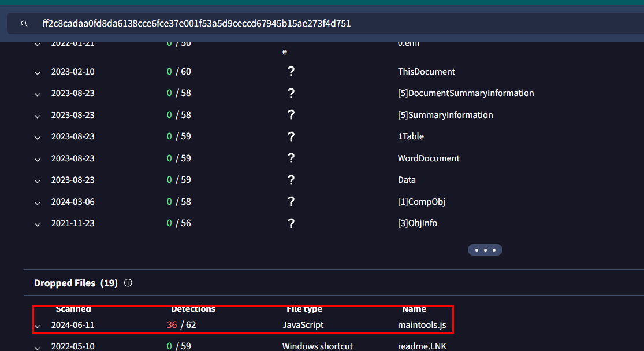This screenshot has width=644, height=351.
Task: Click unknown file type icon for ThisDocument
Action: 291,72
